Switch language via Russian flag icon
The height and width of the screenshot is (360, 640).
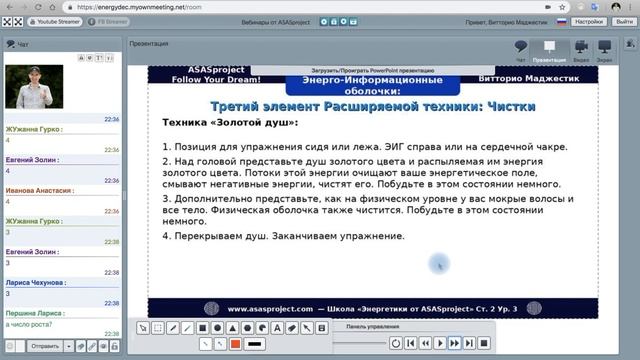(562, 22)
